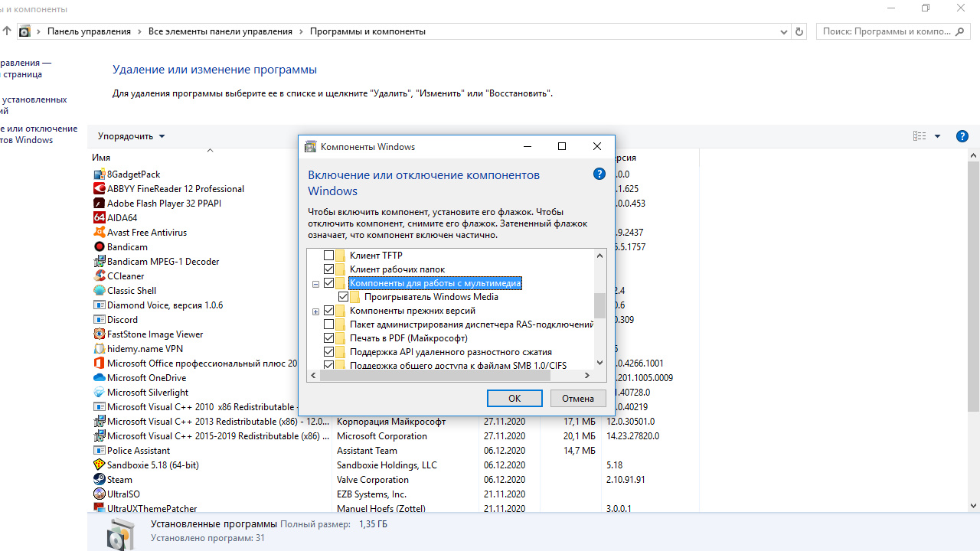Click the Diamond Voice icon
The width and height of the screenshot is (980, 551).
(x=99, y=305)
